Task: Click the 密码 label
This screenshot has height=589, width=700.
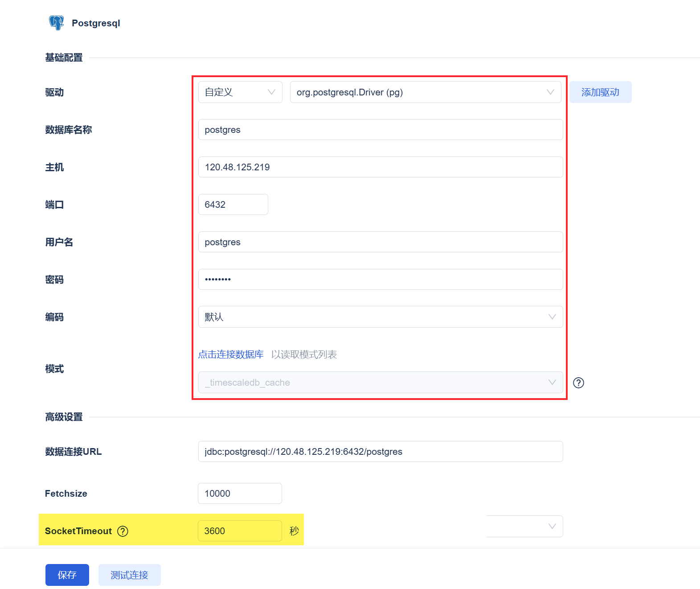Action: 54,280
